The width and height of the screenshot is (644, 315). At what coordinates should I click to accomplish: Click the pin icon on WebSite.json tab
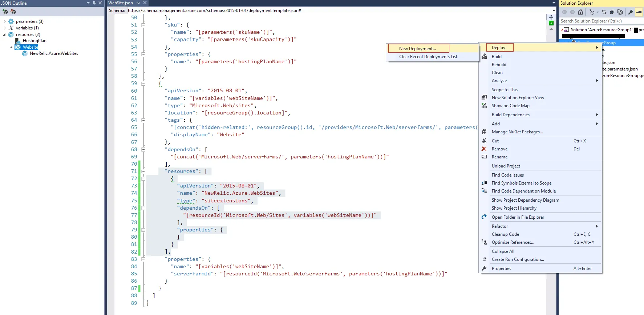pos(138,3)
